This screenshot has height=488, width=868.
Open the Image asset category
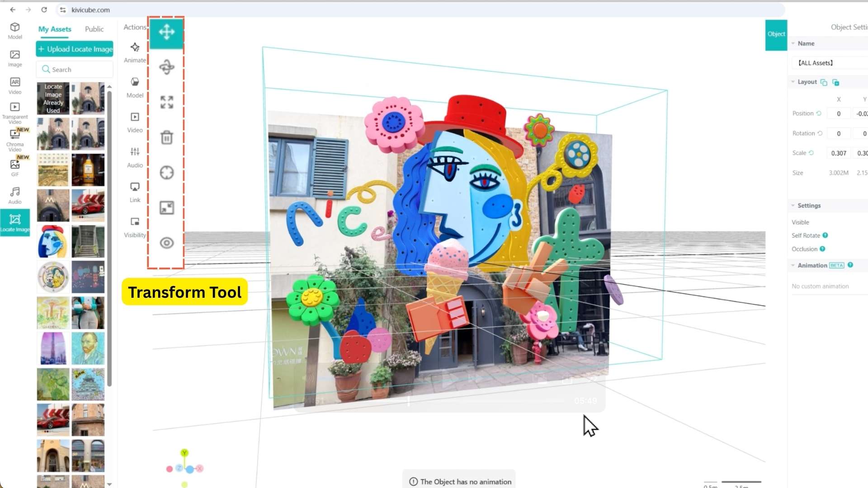click(15, 59)
